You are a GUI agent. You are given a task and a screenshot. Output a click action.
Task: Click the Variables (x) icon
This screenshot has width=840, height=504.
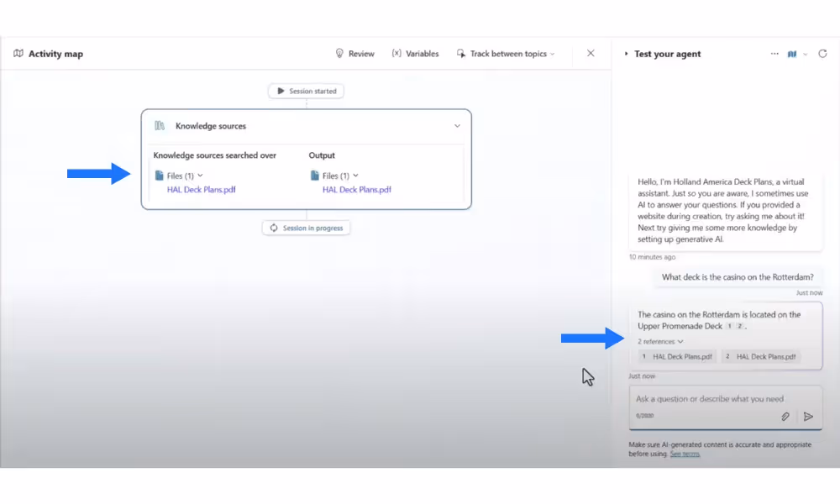click(396, 53)
